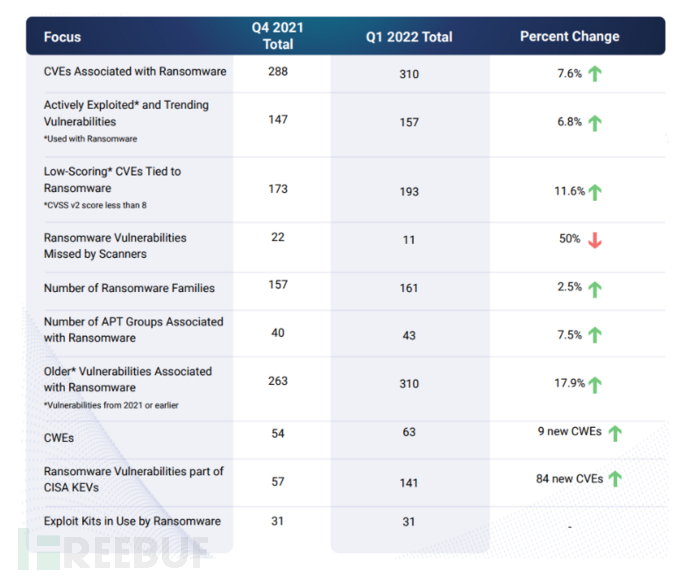Select the Focus column header

(x=62, y=37)
